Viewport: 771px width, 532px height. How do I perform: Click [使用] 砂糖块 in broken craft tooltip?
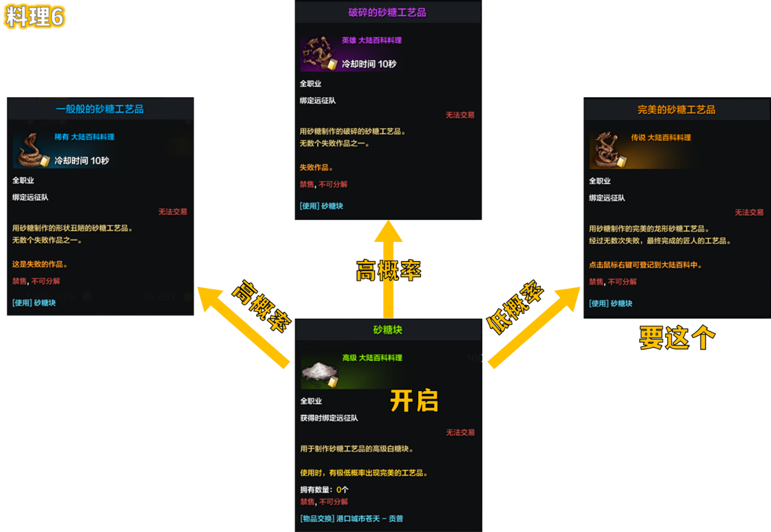tap(321, 206)
